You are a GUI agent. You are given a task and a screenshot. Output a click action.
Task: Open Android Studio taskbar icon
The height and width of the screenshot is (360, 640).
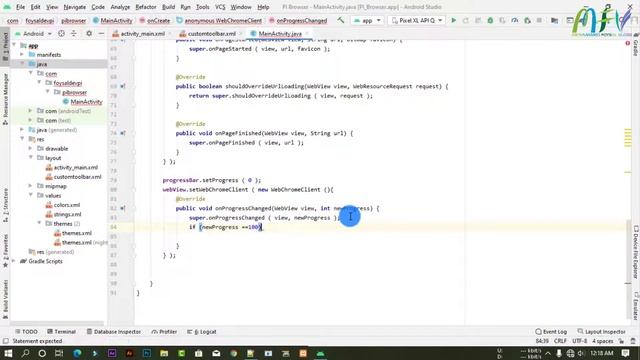pos(320,353)
